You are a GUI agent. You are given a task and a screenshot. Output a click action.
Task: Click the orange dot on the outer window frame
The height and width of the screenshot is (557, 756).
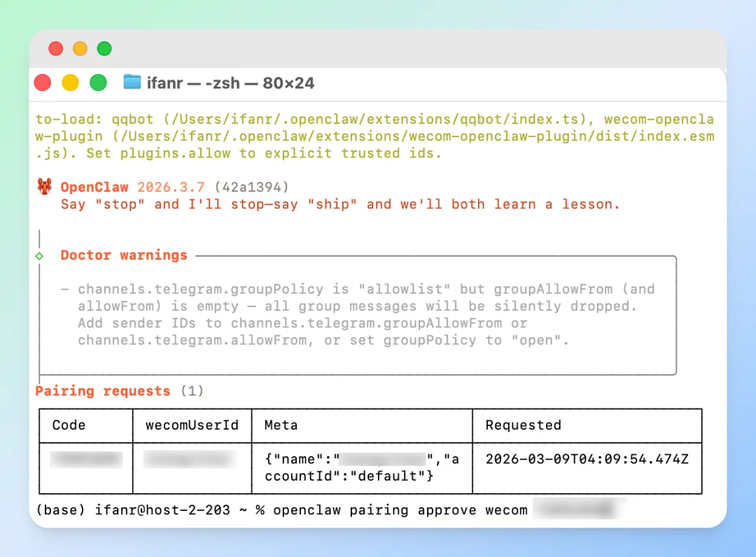[x=80, y=49]
